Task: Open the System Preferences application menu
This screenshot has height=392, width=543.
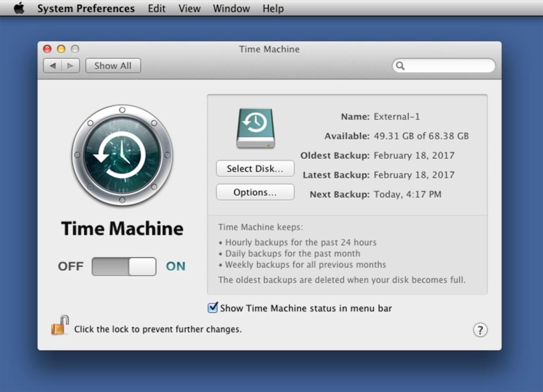Action: click(x=86, y=8)
